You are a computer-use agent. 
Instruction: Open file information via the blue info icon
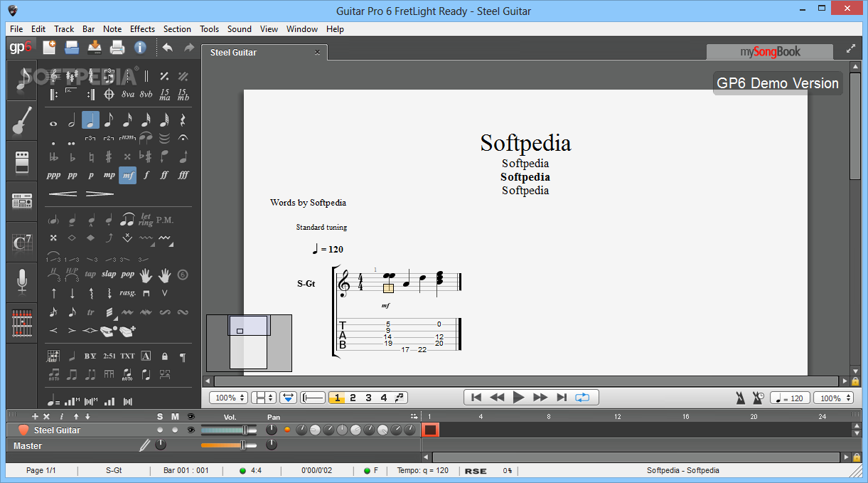click(x=140, y=48)
